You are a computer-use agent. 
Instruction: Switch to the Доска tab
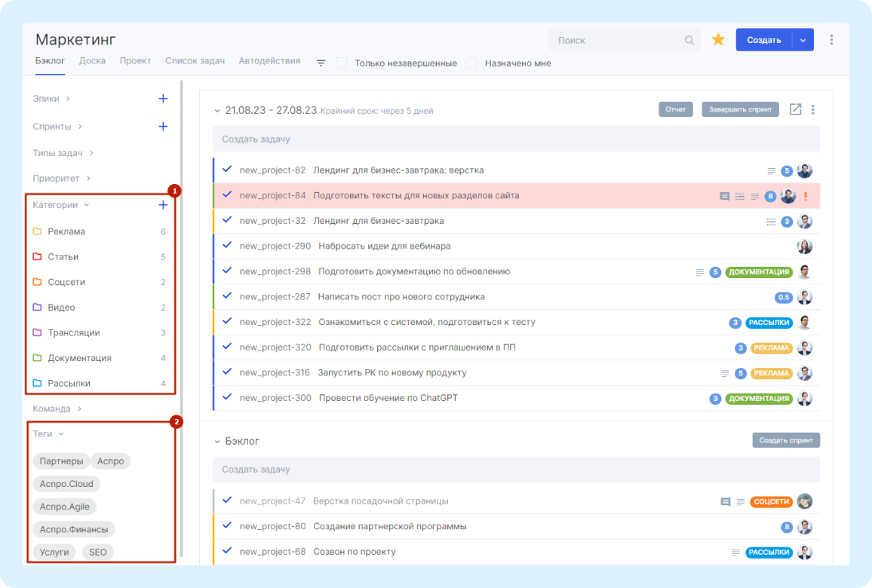[92, 60]
